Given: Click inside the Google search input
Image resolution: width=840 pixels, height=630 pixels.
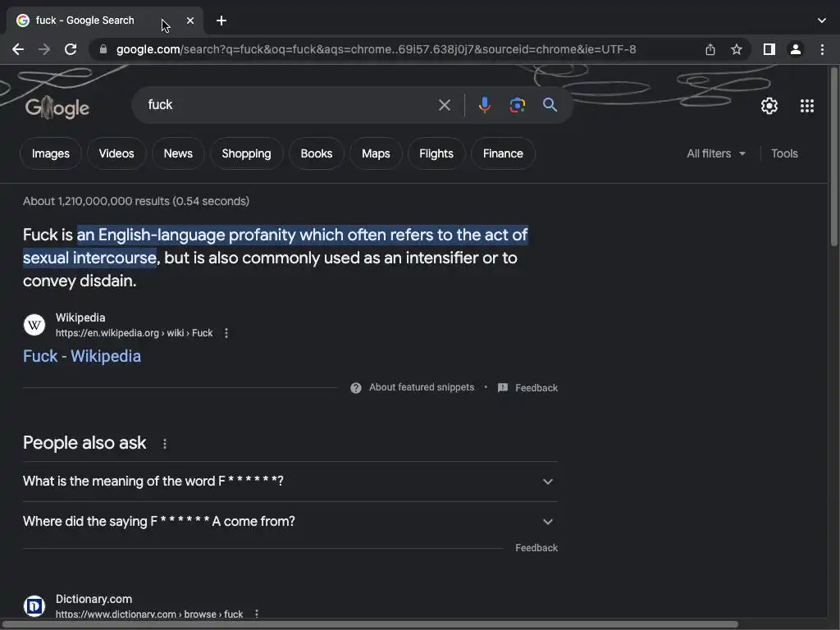Looking at the screenshot, I should pyautogui.click(x=290, y=105).
